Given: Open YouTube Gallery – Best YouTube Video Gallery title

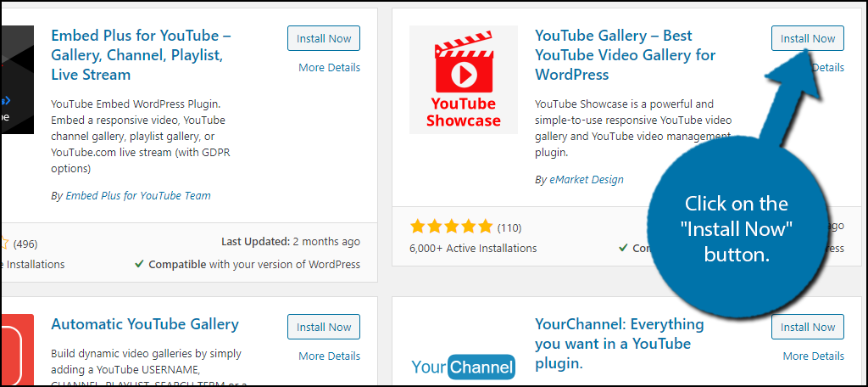Looking at the screenshot, I should point(625,55).
